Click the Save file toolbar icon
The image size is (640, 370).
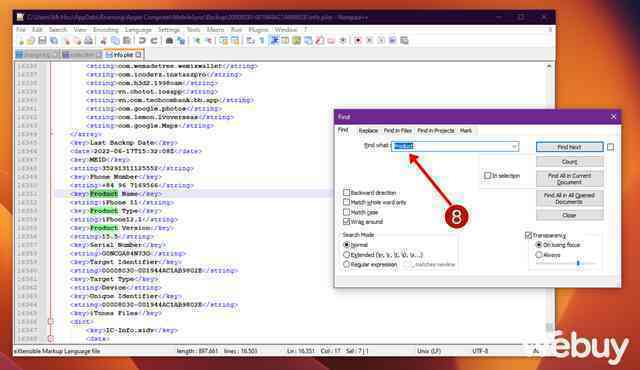coord(42,40)
